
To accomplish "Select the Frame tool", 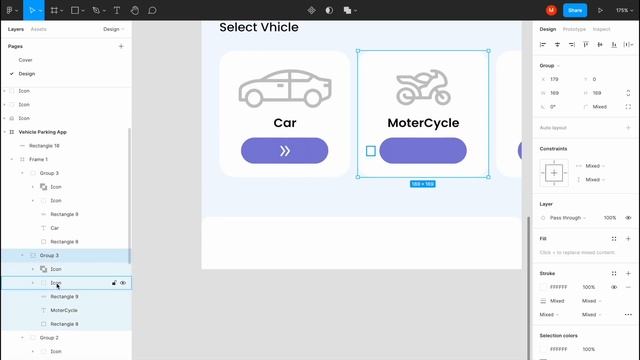I will tap(54, 10).
